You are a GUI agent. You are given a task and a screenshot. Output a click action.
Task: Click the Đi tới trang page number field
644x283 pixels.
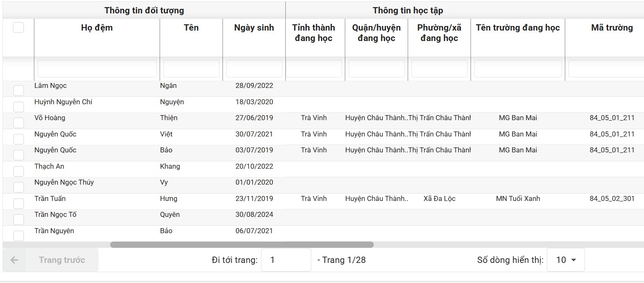click(286, 260)
